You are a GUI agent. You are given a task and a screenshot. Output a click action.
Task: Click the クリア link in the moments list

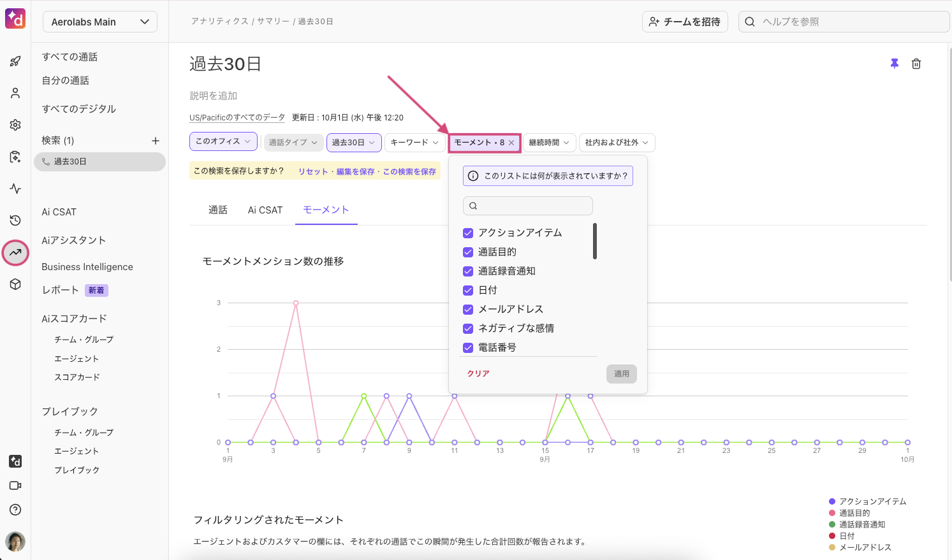[x=478, y=374]
